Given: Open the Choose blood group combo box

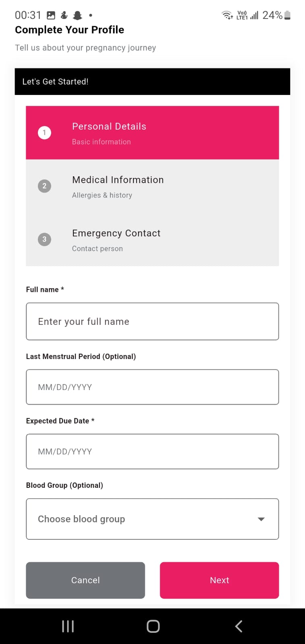Looking at the screenshot, I should click(141, 519).
